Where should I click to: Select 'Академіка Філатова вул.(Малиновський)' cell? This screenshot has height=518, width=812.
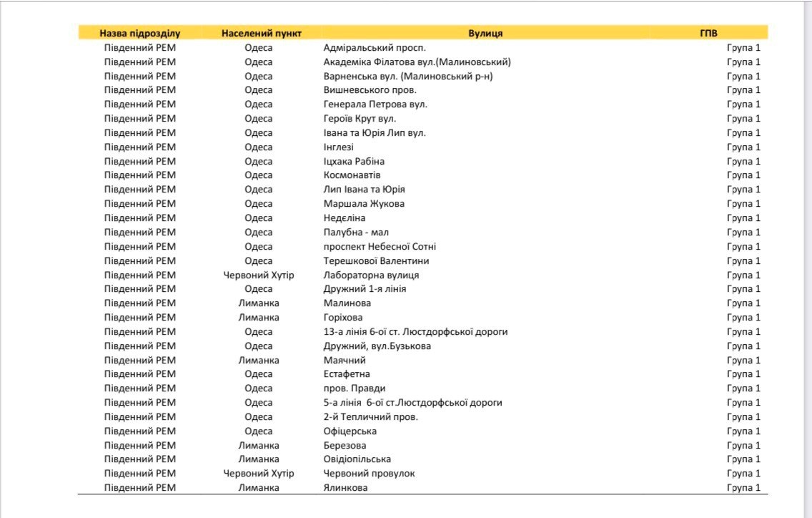tap(417, 62)
